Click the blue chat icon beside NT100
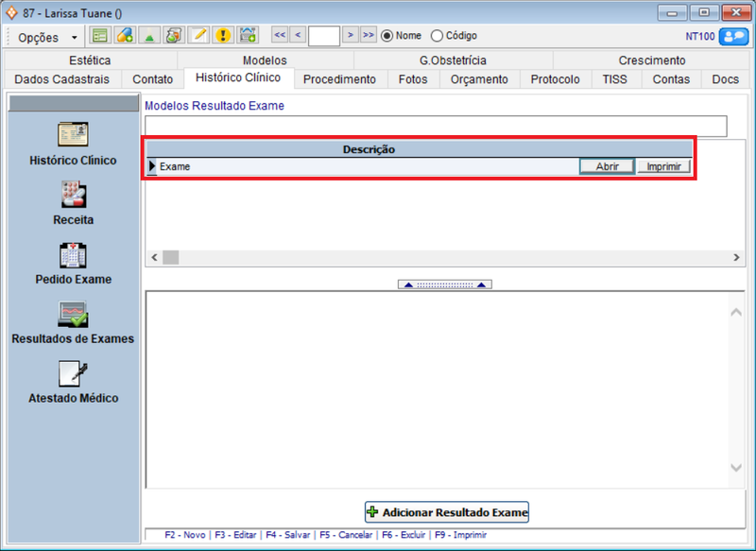The width and height of the screenshot is (756, 551). (x=732, y=36)
